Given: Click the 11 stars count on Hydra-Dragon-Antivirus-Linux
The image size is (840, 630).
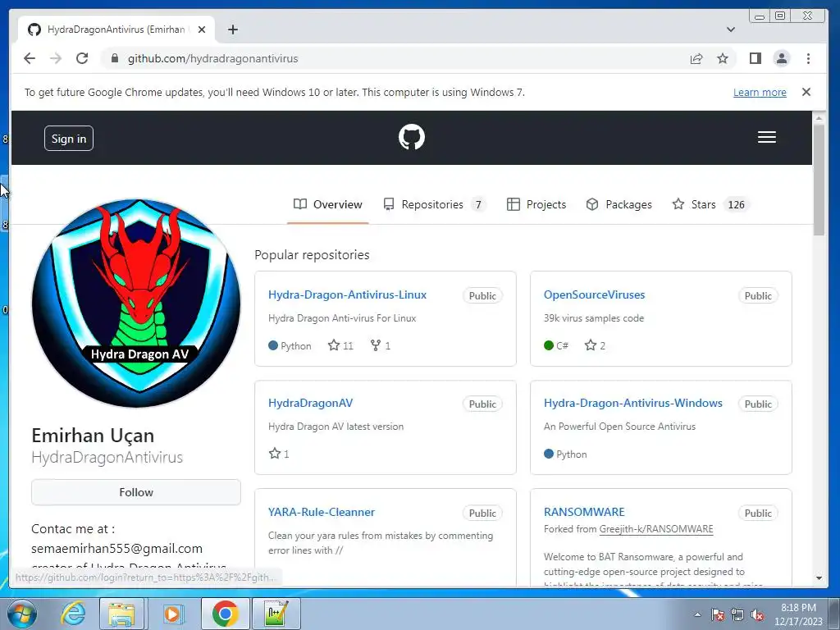Looking at the screenshot, I should coord(340,345).
